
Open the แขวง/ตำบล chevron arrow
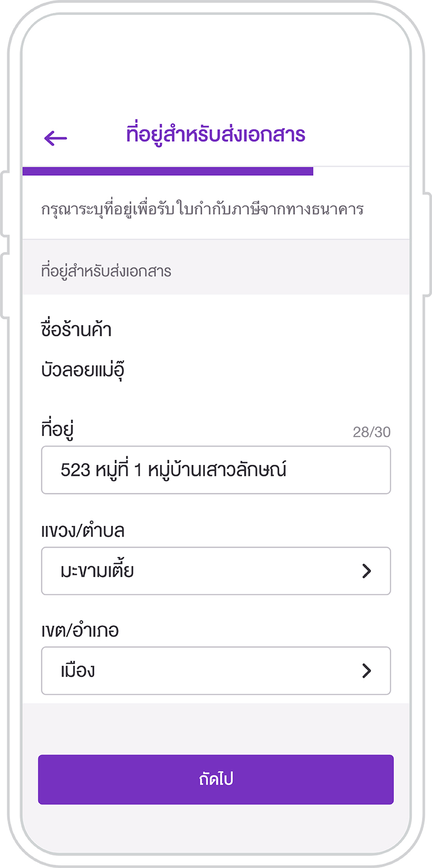366,571
